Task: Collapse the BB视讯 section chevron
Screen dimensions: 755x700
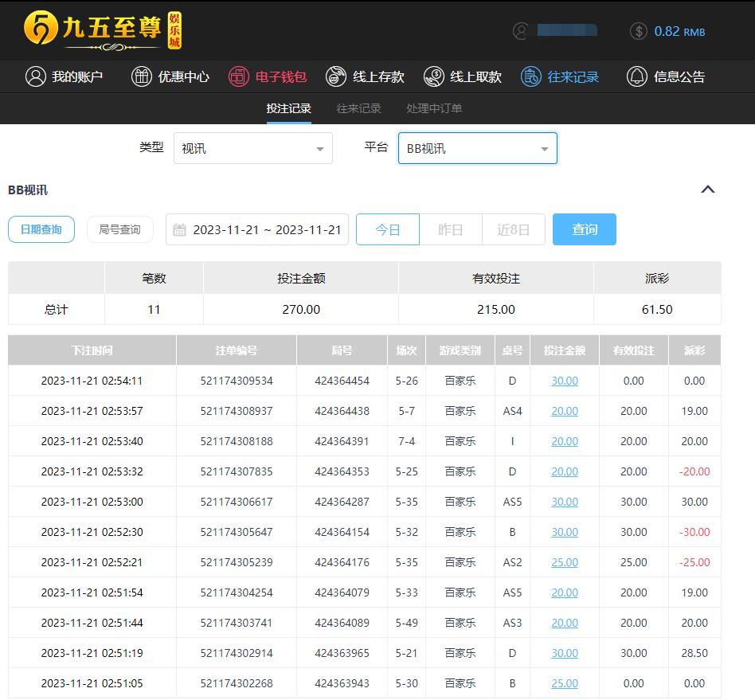Action: click(x=707, y=190)
